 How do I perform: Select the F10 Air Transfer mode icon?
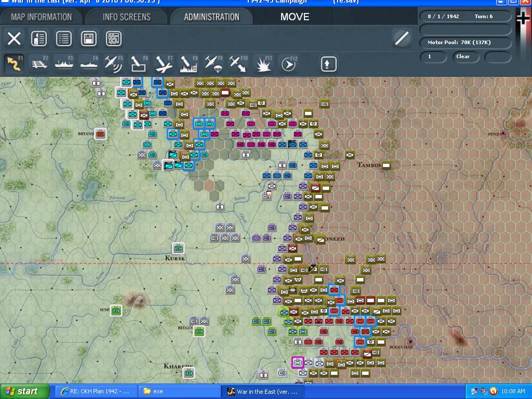point(238,64)
